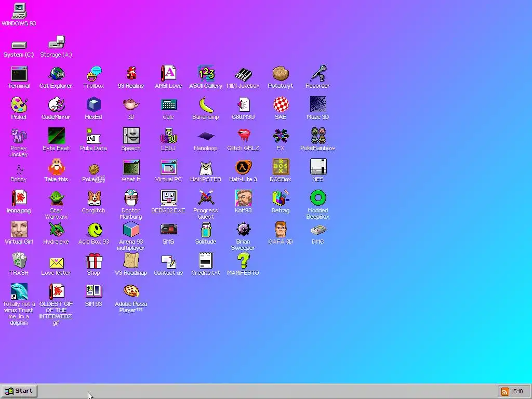Image resolution: width=532 pixels, height=399 pixels.
Task: Open Speech face icon
Action: (x=131, y=136)
